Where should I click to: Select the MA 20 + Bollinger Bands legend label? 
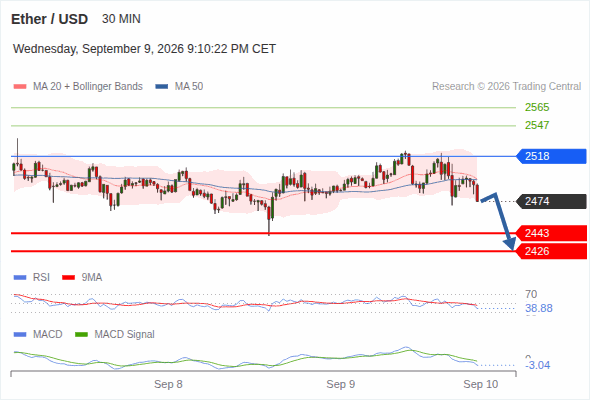(x=88, y=87)
